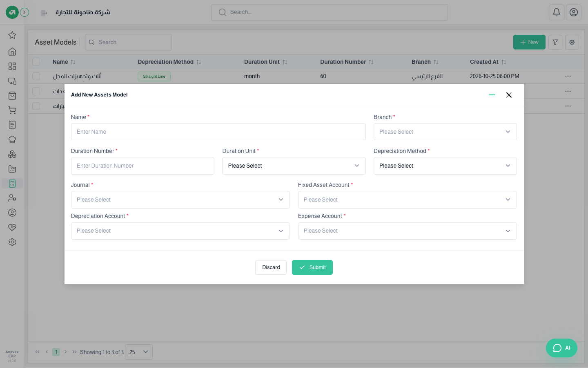Open the monitor devices icon in sidebar
Screen dimensions: 588x368
coord(12,81)
